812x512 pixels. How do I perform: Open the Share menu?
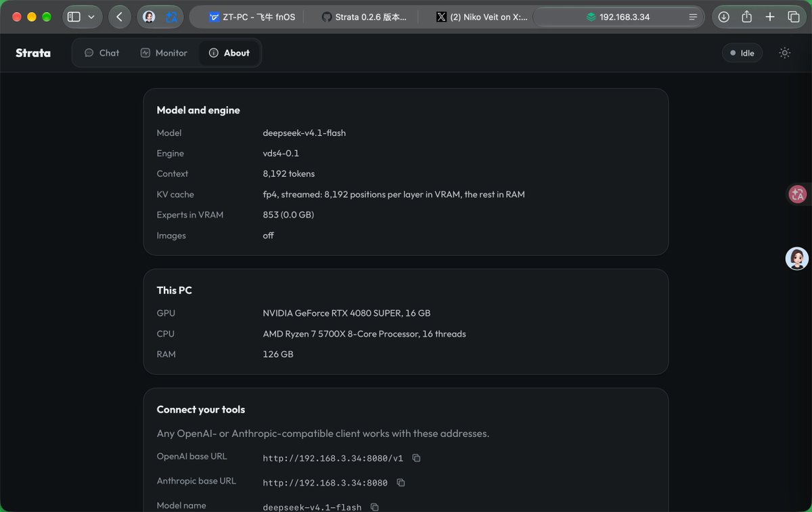click(747, 17)
